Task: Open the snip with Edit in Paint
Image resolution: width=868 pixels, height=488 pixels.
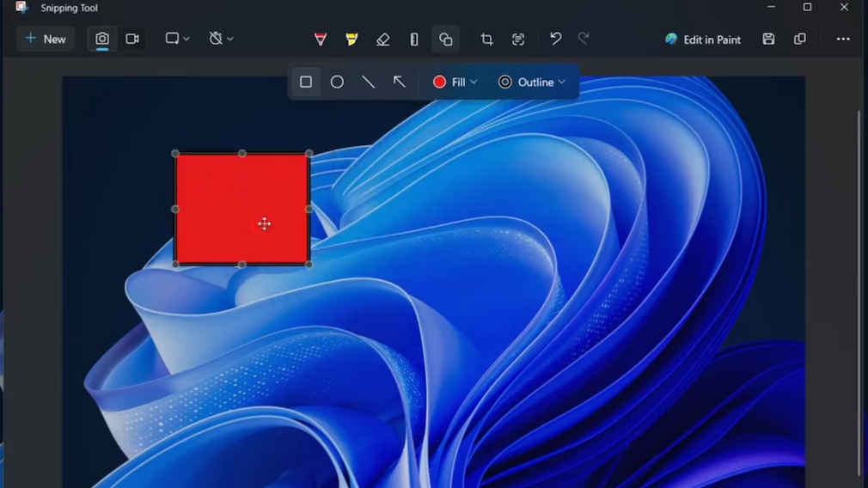Action: (703, 40)
